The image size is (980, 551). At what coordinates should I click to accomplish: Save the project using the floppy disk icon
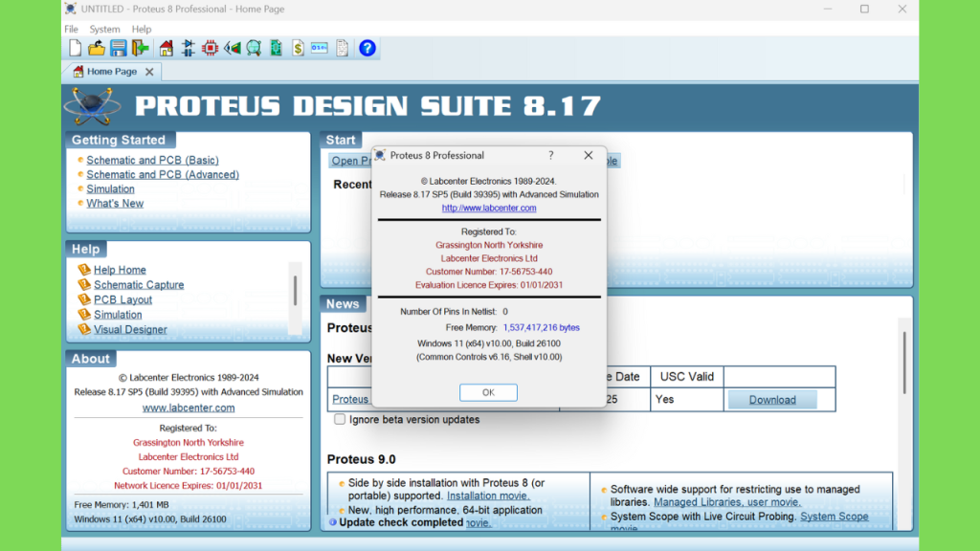pos(118,48)
